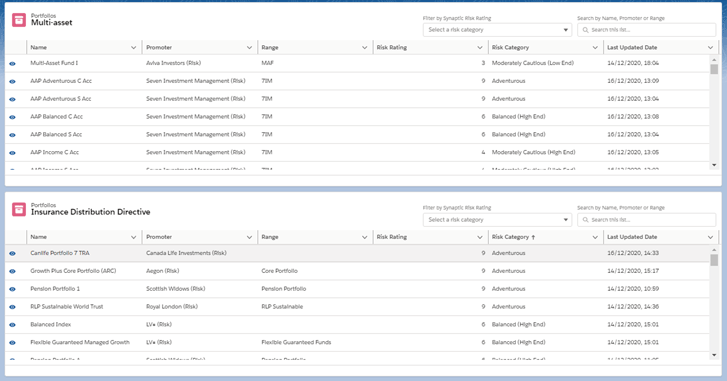
Task: Open Risk Rating column menu in Multi-asset table
Action: pyautogui.click(x=480, y=47)
